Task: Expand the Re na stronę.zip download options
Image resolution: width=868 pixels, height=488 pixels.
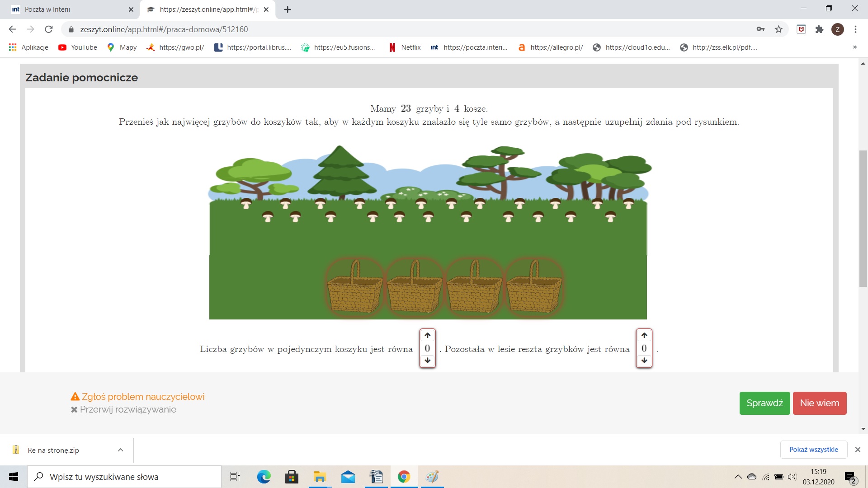Action: (120, 450)
